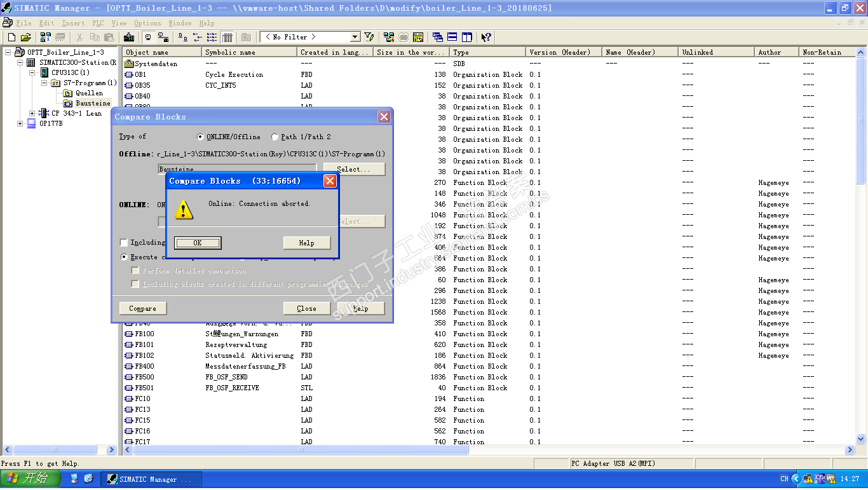The width and height of the screenshot is (868, 490).
Task: Click the Tile Horizontally icon
Action: [x=452, y=37]
